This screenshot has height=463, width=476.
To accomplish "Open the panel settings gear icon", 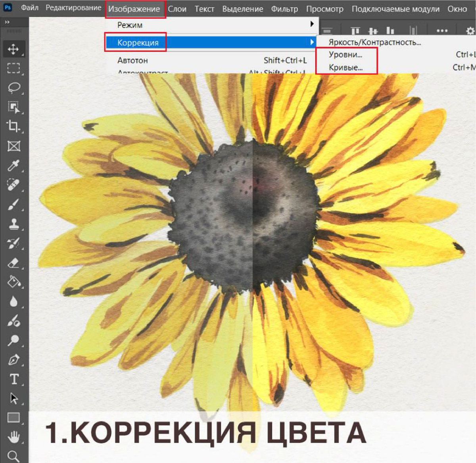I will tap(470, 30).
